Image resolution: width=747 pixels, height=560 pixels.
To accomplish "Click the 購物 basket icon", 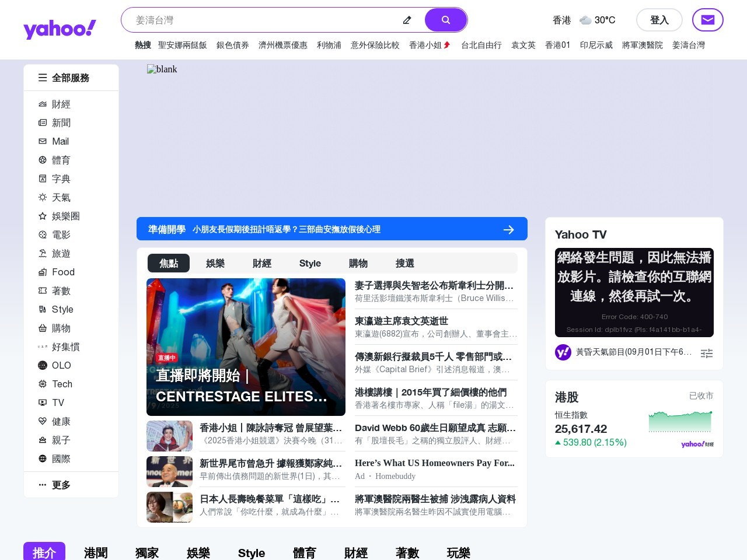I will [43, 328].
